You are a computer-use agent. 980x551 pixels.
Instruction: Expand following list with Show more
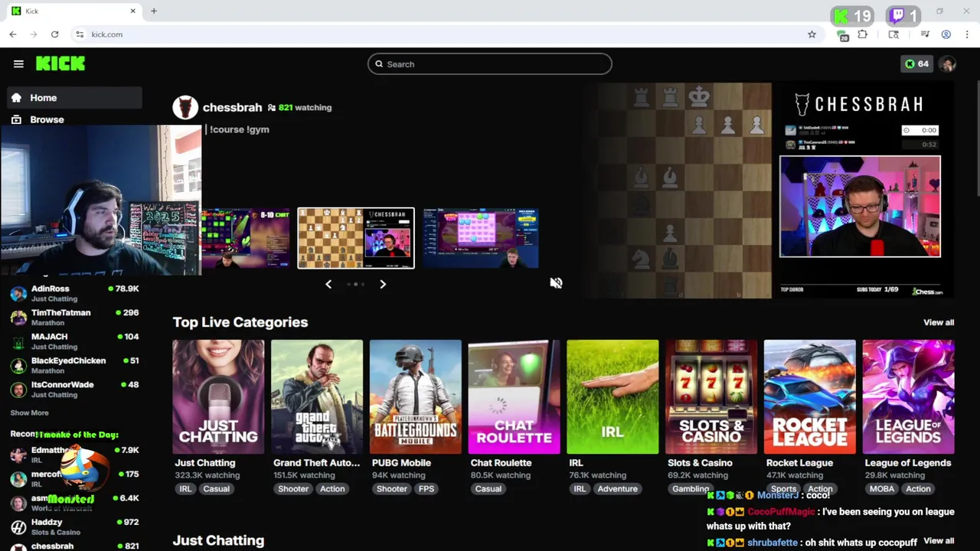click(x=29, y=413)
